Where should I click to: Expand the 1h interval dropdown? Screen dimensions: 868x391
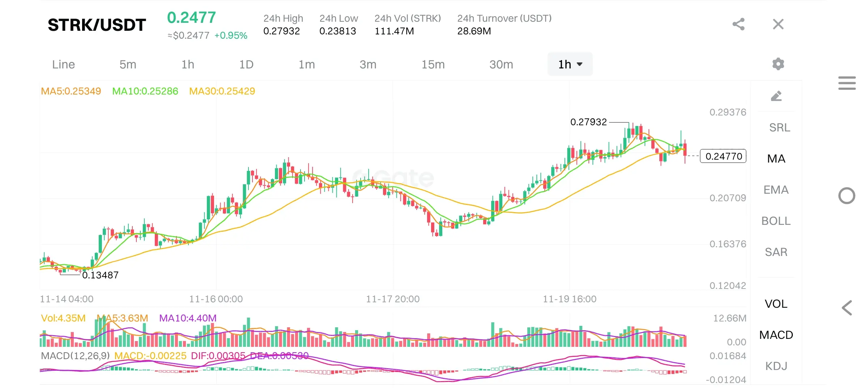coord(570,64)
